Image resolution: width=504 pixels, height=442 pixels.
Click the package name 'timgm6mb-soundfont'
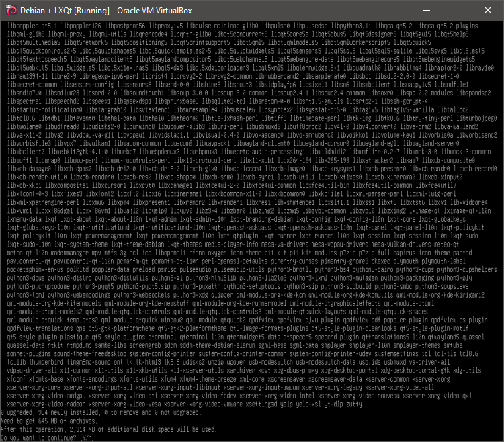[x=95, y=362]
